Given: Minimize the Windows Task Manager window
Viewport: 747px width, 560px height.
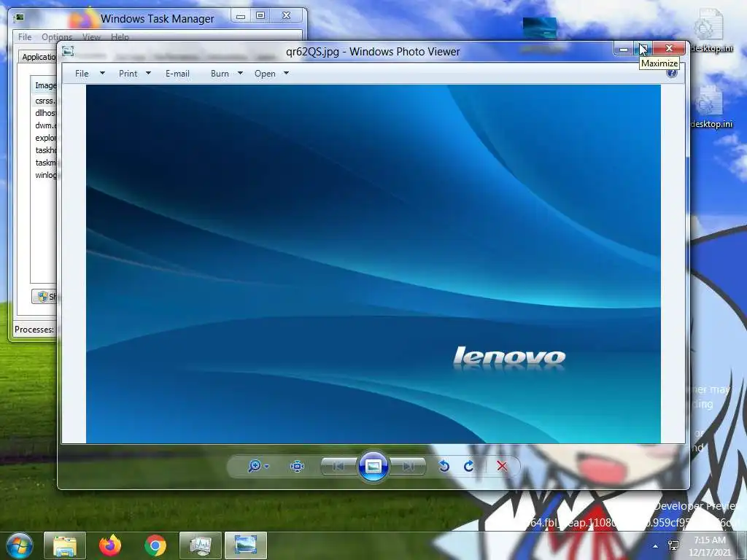Looking at the screenshot, I should 241,16.
